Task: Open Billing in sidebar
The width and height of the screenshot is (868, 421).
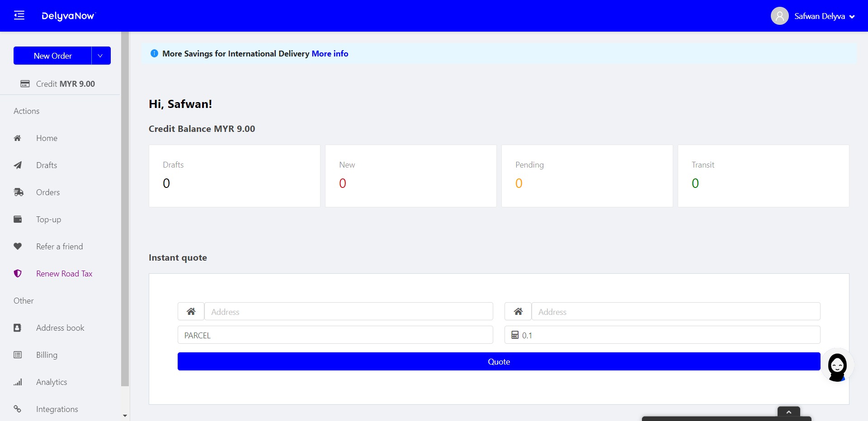Action: pos(47,355)
